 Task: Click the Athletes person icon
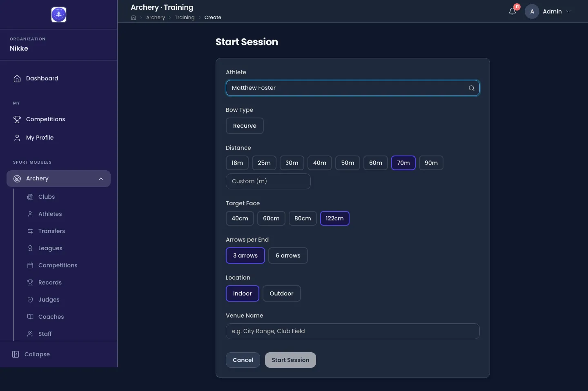pos(30,214)
